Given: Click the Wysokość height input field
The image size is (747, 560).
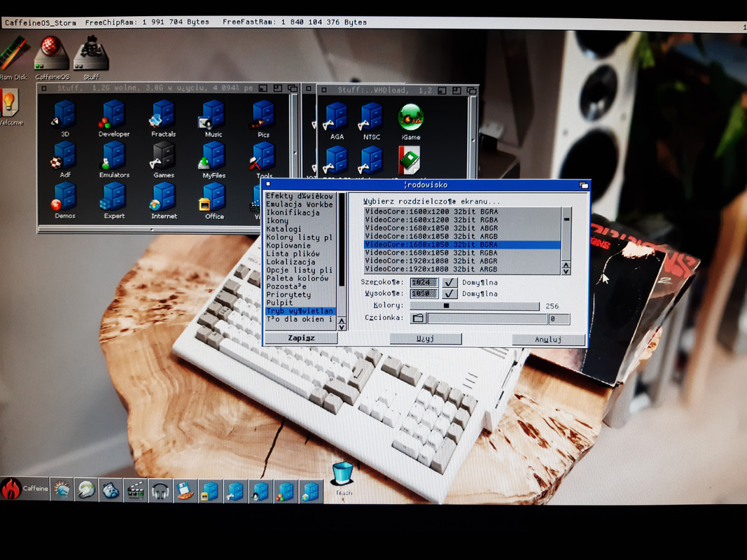Looking at the screenshot, I should (x=424, y=294).
